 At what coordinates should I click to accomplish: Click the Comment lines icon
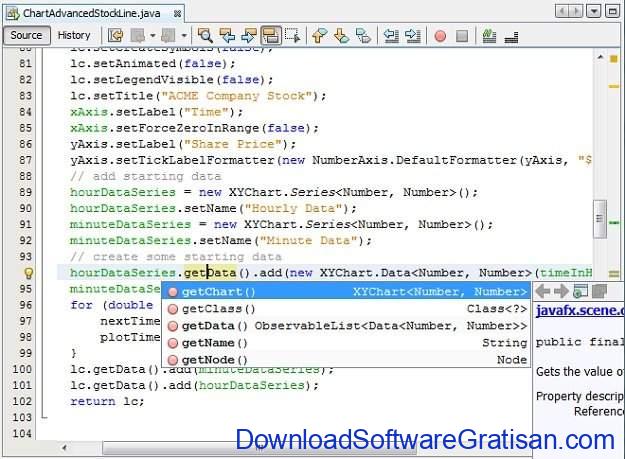tap(489, 36)
